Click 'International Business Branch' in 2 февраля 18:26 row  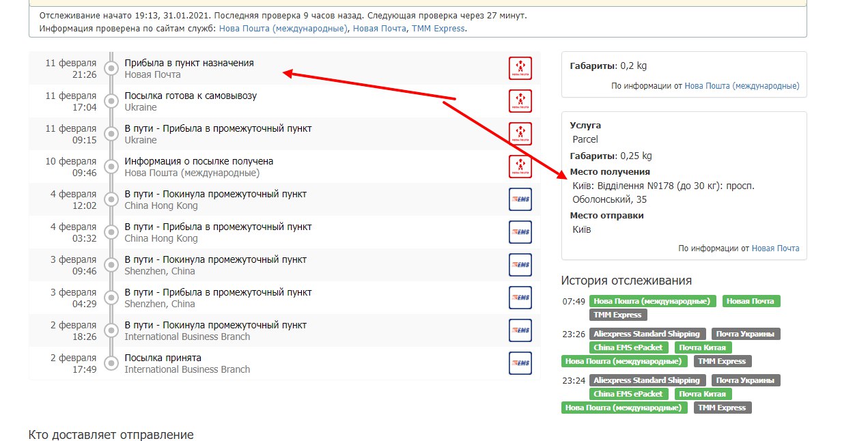coord(187,337)
